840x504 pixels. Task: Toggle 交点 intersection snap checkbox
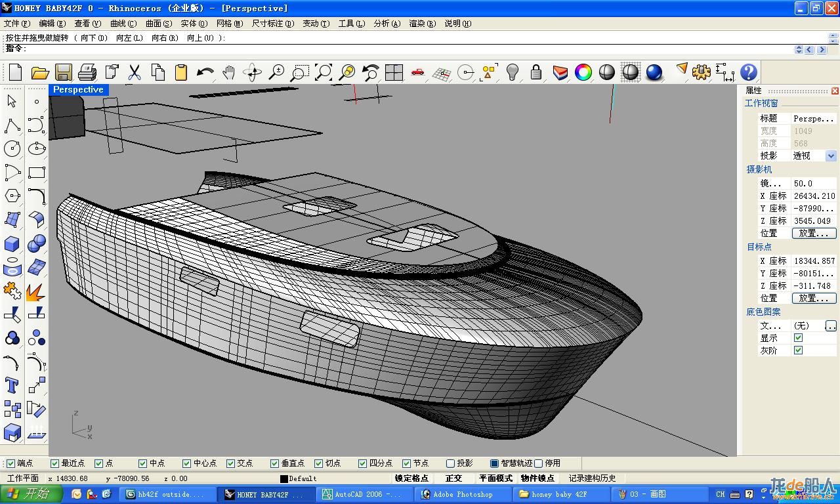click(x=231, y=463)
